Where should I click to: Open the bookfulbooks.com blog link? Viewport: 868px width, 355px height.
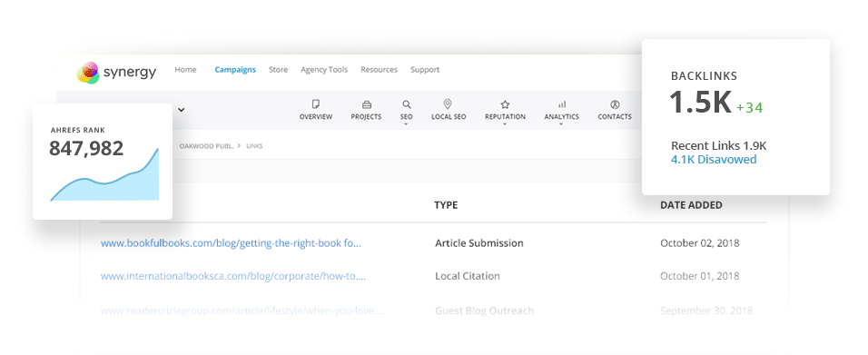(231, 243)
